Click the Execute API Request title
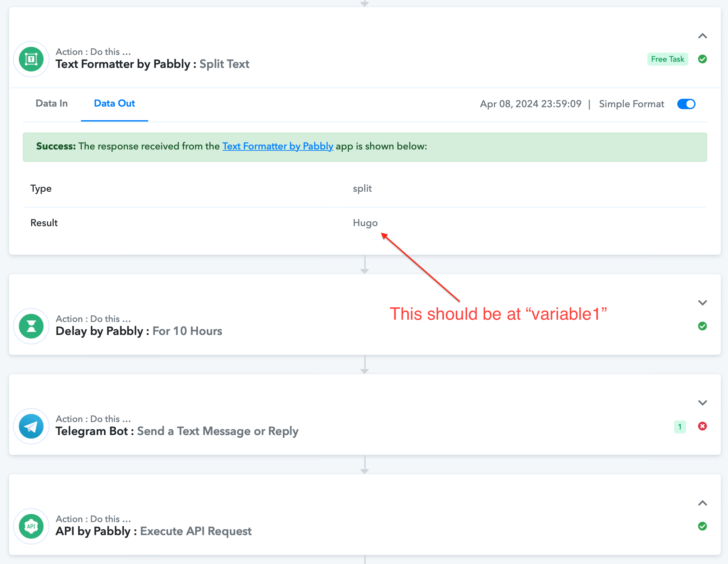Image resolution: width=728 pixels, height=564 pixels. tap(153, 531)
